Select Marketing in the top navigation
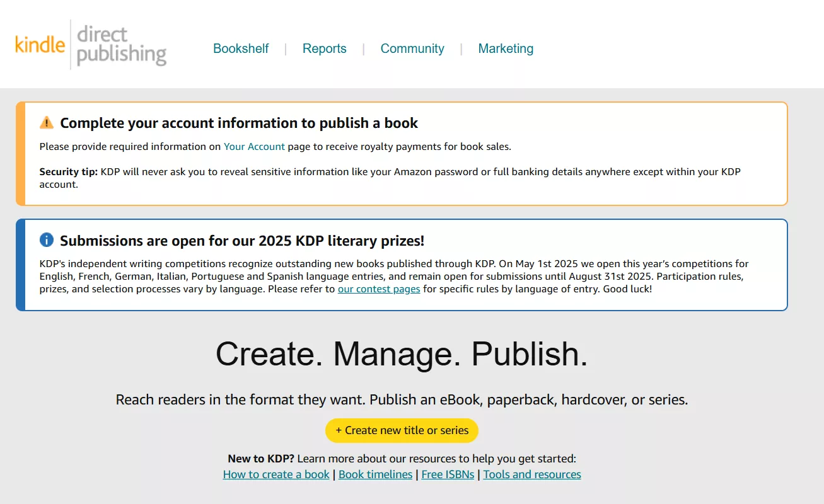This screenshot has width=824, height=504. click(506, 49)
